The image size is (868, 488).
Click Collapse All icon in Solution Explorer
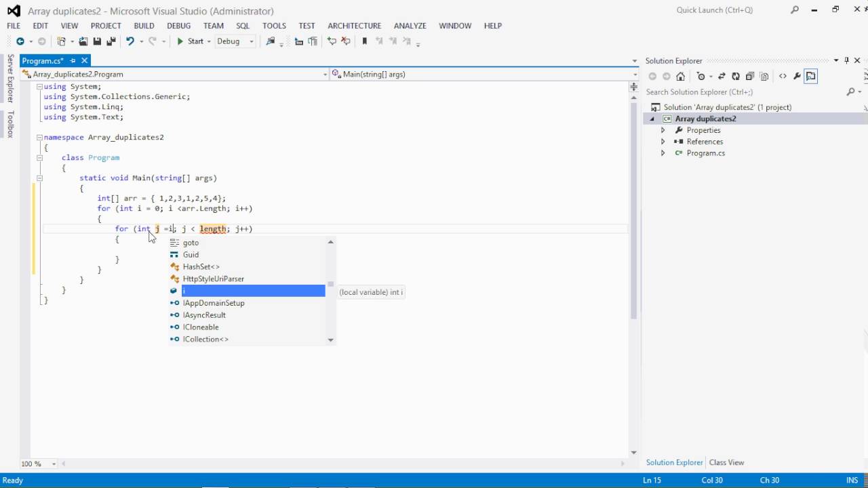[750, 77]
